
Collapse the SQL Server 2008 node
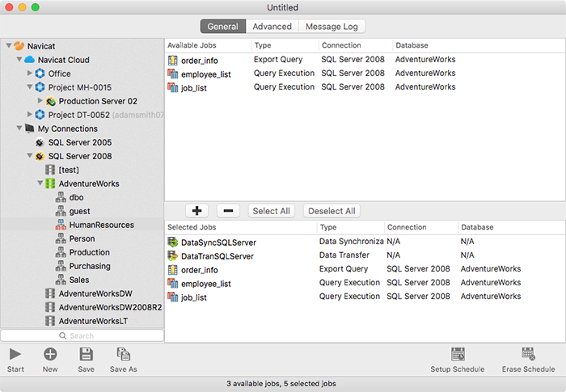pos(30,155)
